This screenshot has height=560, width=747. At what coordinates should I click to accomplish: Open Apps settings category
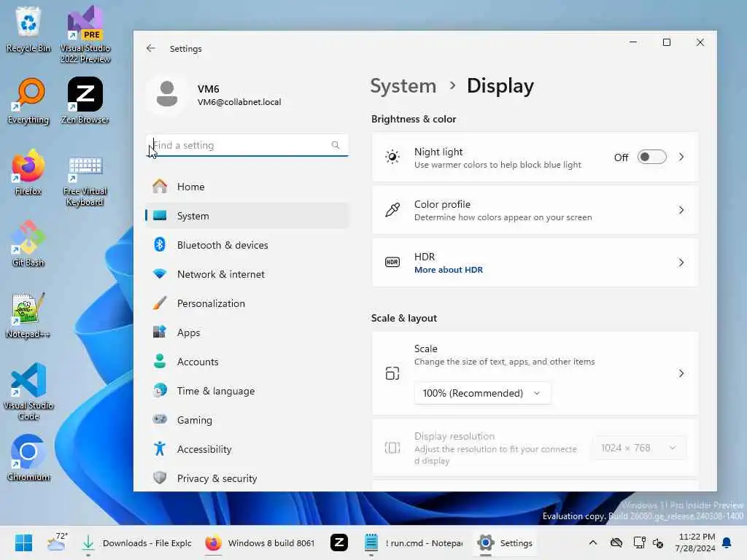[247, 332]
